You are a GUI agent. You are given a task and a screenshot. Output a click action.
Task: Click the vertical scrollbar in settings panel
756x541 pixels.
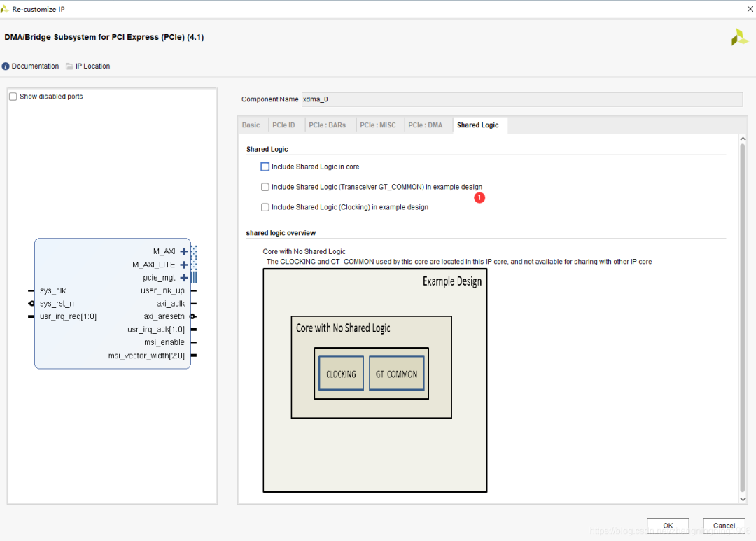pyautogui.click(x=743, y=315)
